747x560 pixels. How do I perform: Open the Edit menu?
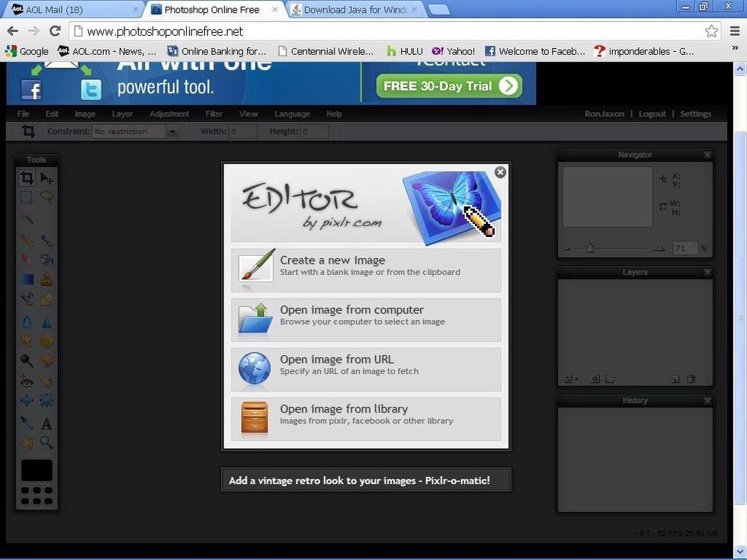[x=52, y=114]
